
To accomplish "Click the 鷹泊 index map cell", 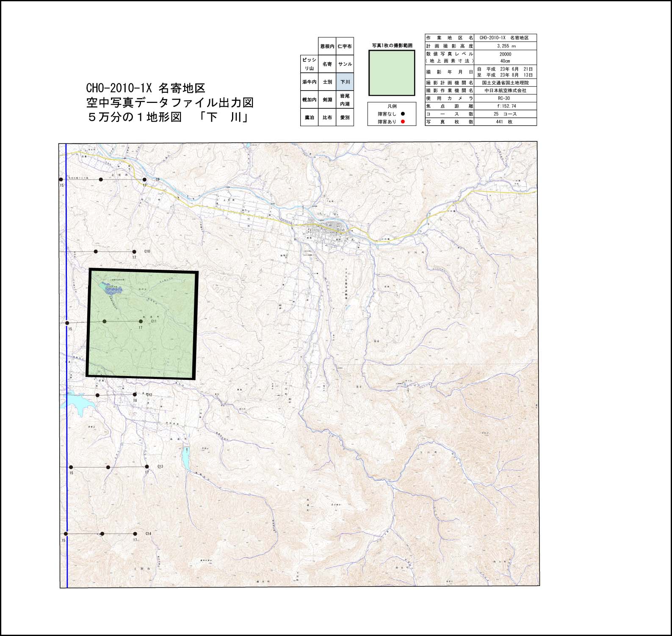I will [309, 117].
